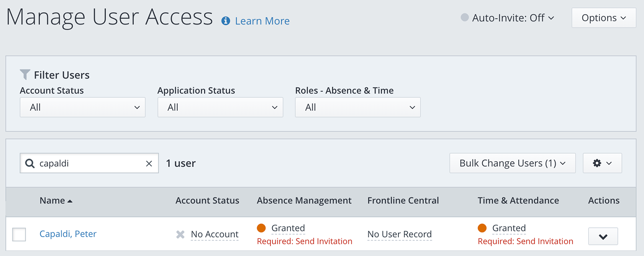This screenshot has height=256, width=644.
Task: Click the Filter Users funnel icon
Action: pyautogui.click(x=25, y=75)
